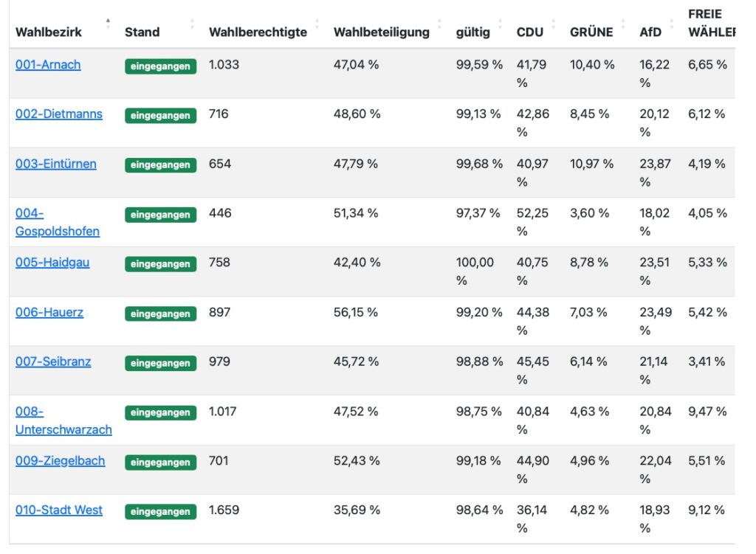Open 005-Haidgau results link
The image size is (756, 554).
tap(52, 263)
